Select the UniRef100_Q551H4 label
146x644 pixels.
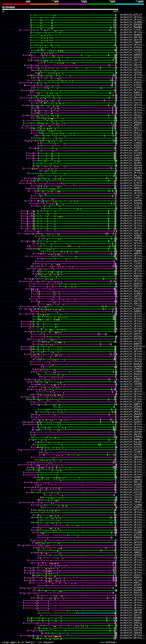click(x=131, y=186)
